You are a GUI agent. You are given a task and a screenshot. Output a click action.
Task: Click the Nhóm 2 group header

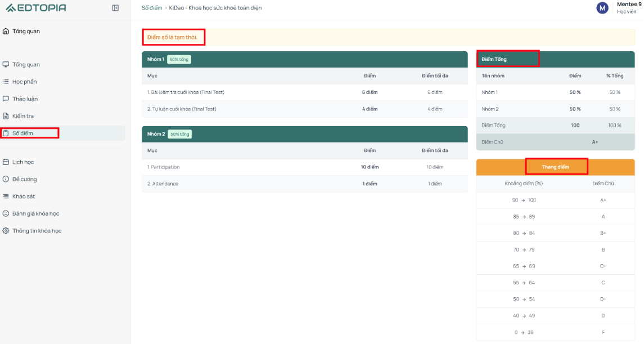click(305, 134)
